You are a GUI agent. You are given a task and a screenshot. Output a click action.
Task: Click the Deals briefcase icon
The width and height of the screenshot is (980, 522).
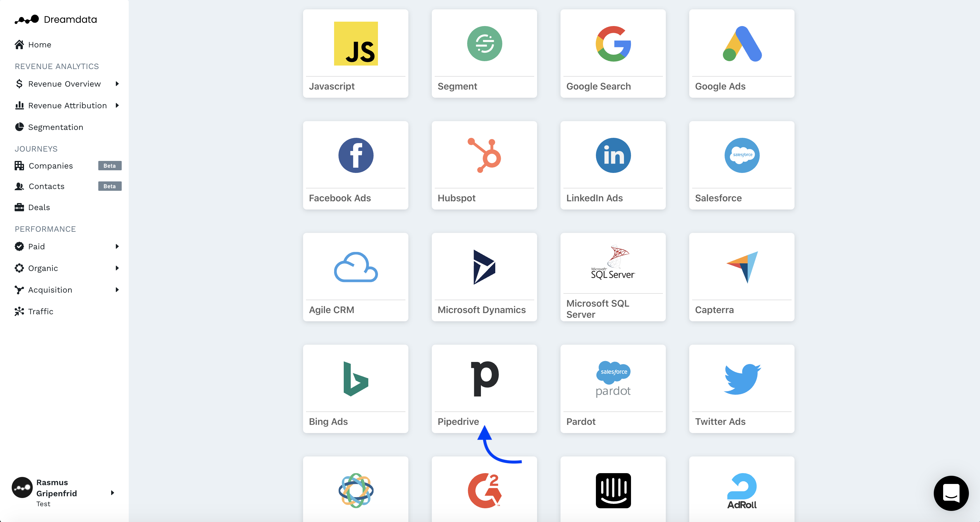click(x=19, y=207)
